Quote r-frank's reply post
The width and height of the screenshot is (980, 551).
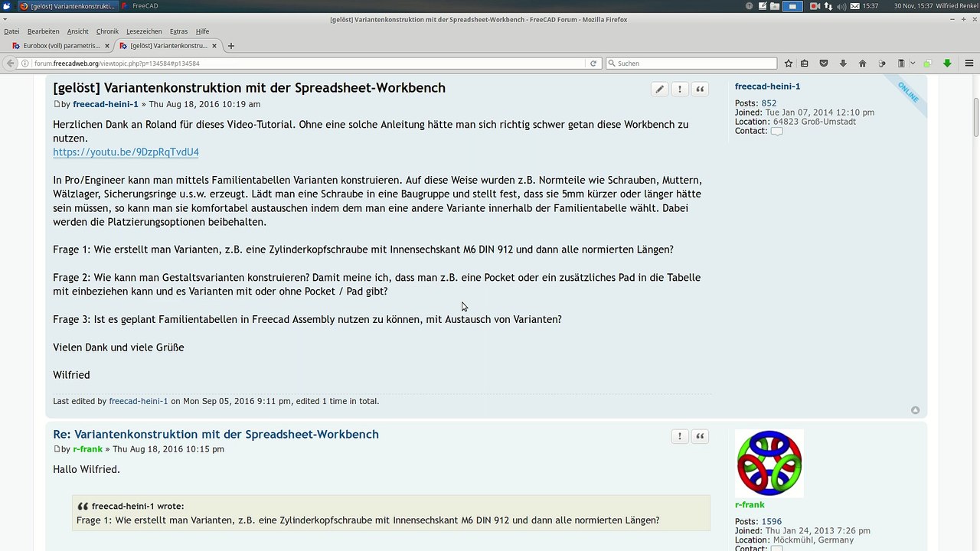click(700, 436)
